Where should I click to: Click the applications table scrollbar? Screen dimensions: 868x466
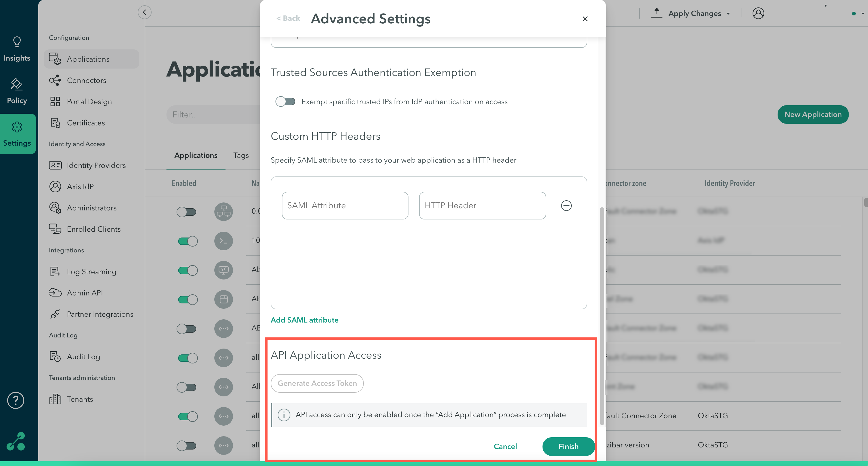(x=866, y=203)
